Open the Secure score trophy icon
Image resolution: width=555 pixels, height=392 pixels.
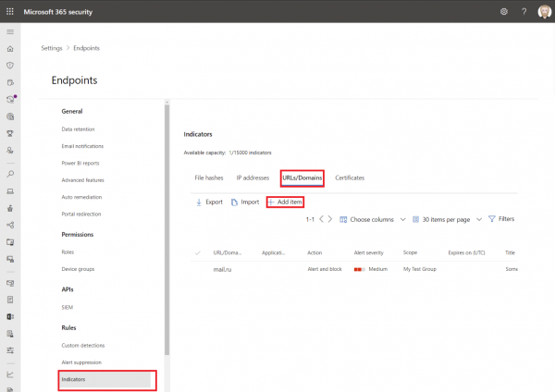click(10, 133)
